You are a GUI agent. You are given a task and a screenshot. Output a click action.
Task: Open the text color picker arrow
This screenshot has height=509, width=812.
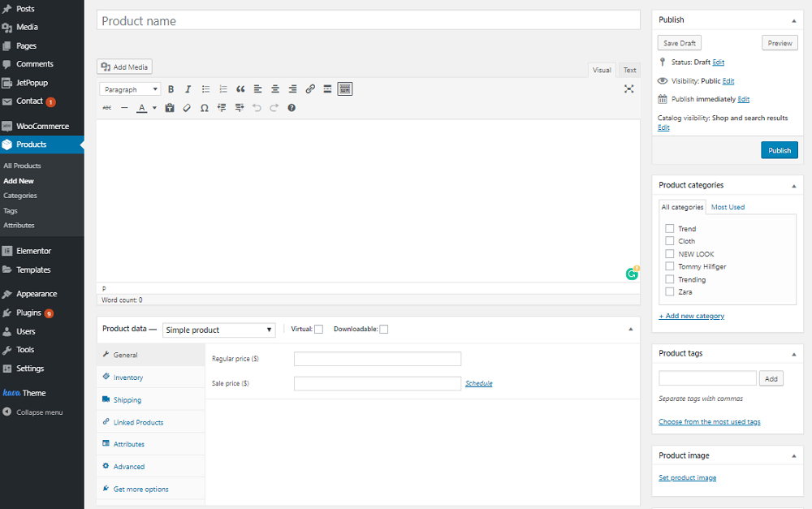click(154, 108)
